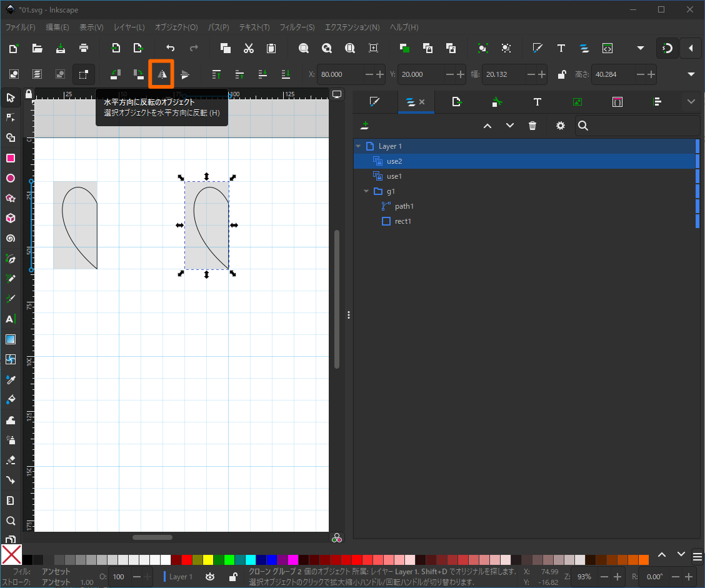The height and width of the screenshot is (588, 705).
Task: Click the Flip Vertical button
Action: click(x=185, y=74)
